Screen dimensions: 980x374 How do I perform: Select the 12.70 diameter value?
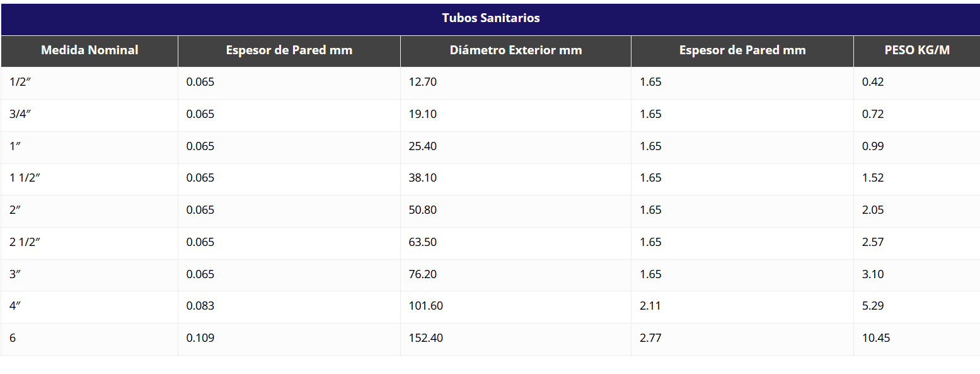(x=422, y=82)
